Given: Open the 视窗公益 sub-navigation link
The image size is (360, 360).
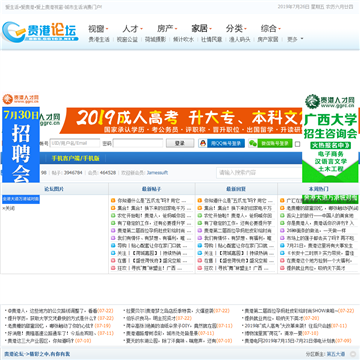Looking at the screenshot, I should (127, 39).
